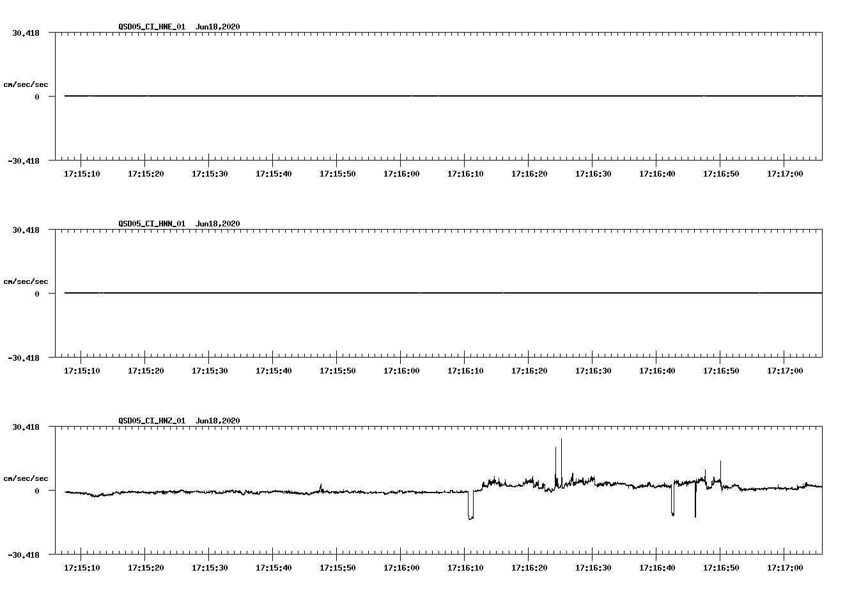Click the -30.418 lower limit on HNE plot
Image resolution: width=868 pixels, height=591 pixels.
(24, 161)
